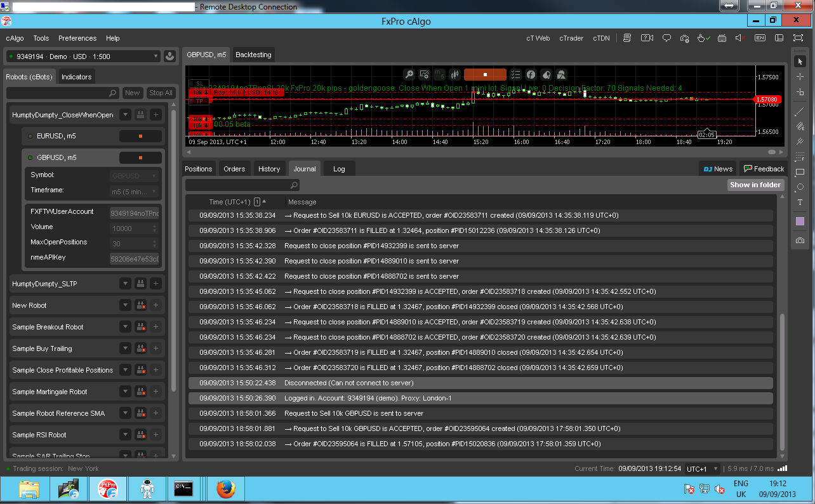
Task: Open the DJ News button
Action: [x=718, y=169]
